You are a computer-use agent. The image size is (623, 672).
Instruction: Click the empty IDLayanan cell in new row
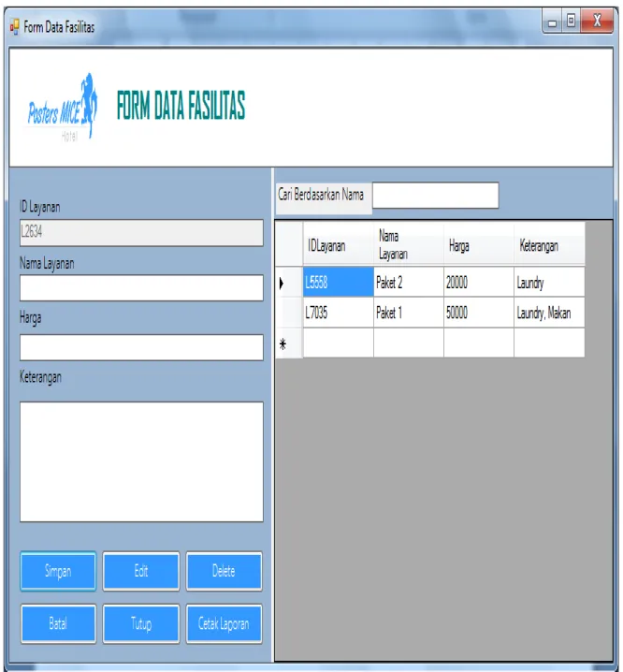(338, 343)
